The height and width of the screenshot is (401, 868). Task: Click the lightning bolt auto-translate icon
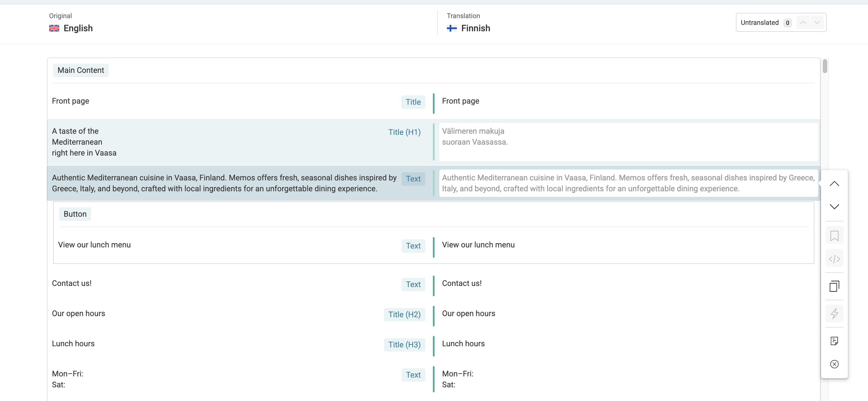[834, 313]
